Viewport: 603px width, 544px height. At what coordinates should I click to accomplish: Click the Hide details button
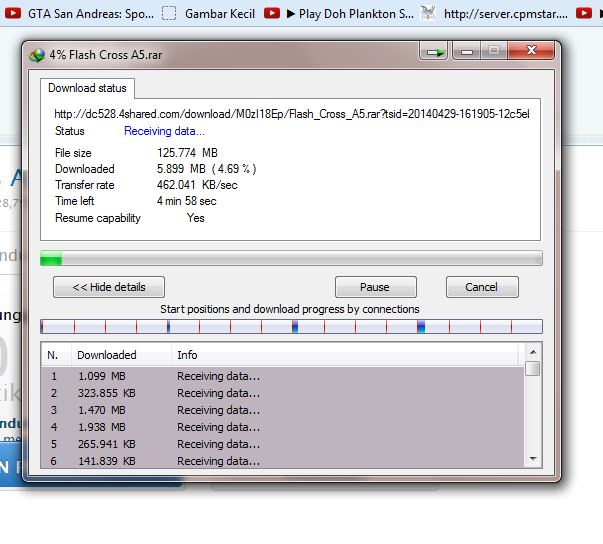109,287
